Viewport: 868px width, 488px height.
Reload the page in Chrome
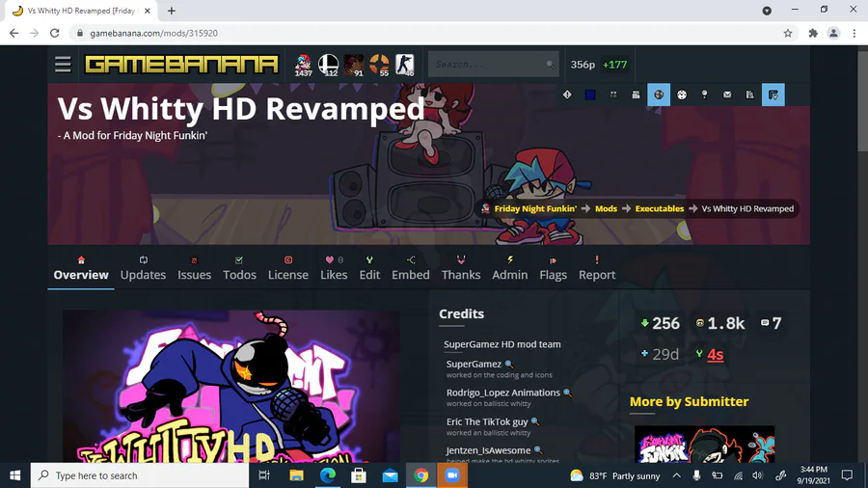(54, 33)
